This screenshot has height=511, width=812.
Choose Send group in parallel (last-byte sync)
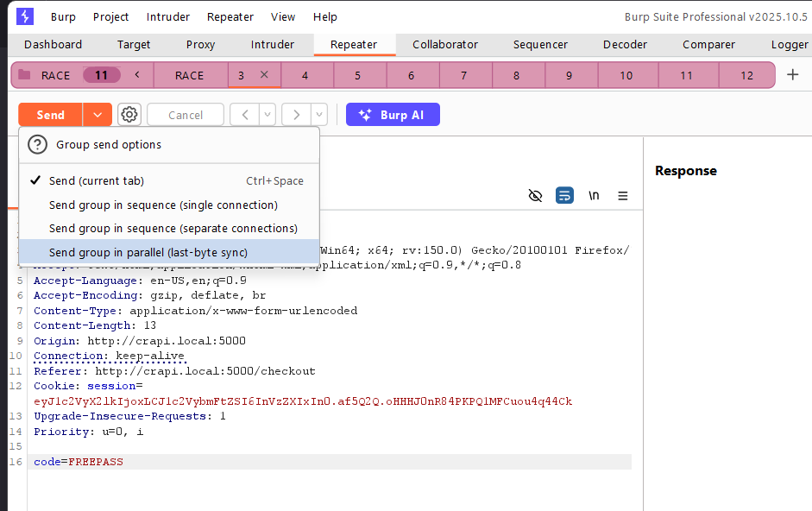coord(169,252)
